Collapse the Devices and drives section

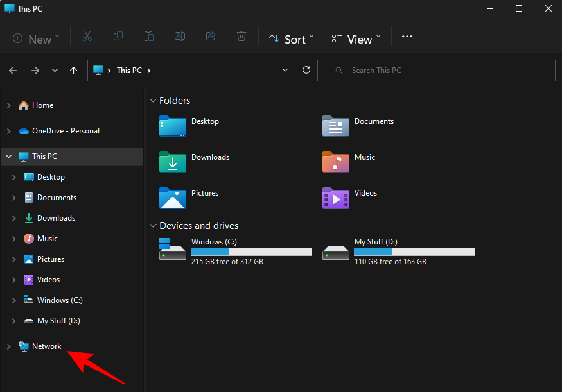153,225
